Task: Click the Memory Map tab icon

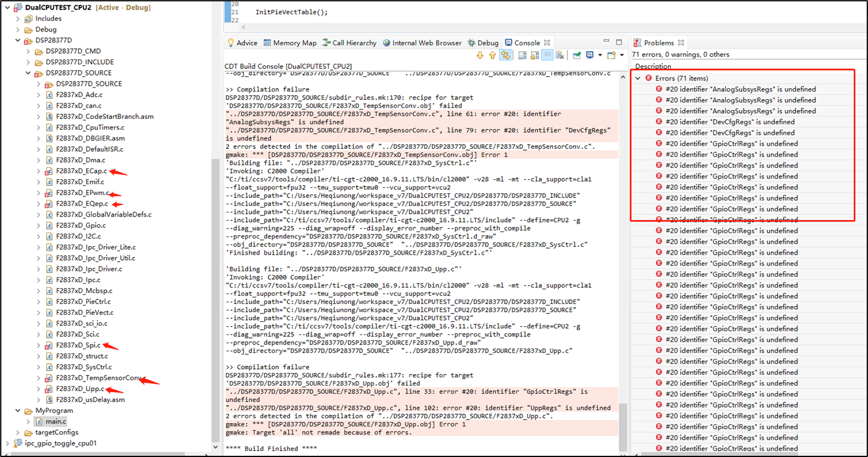Action: (x=268, y=43)
